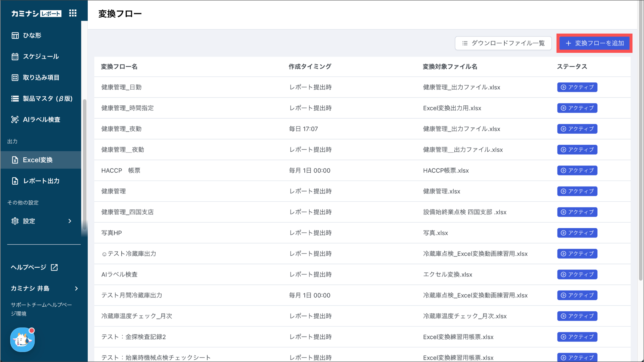The image size is (644, 362).
Task: Click the page vertical scrollbar
Action: click(x=641, y=142)
